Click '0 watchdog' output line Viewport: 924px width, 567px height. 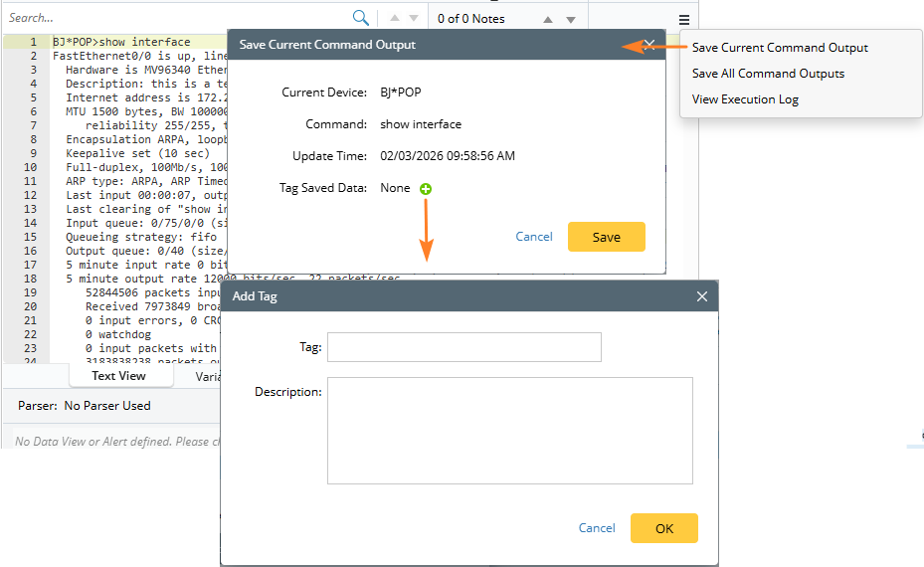point(117,334)
